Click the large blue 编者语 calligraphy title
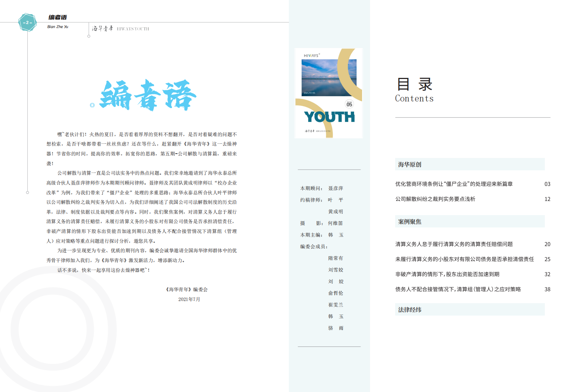 (x=148, y=95)
